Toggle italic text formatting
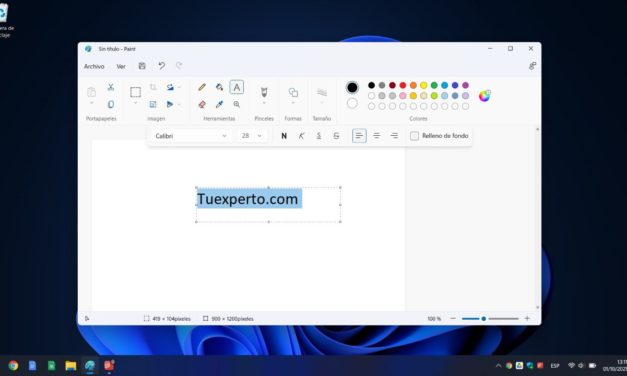Screen dimensions: 627x376 pos(302,136)
